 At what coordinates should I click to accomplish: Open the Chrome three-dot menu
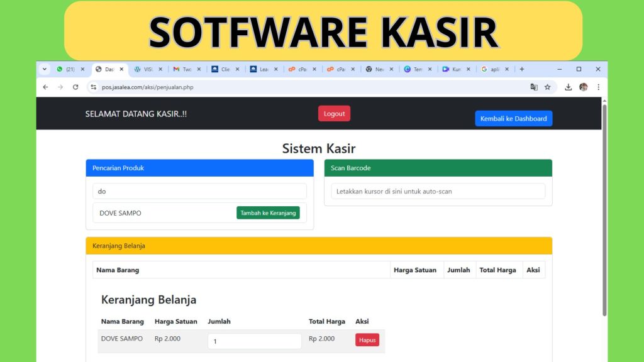tap(598, 87)
